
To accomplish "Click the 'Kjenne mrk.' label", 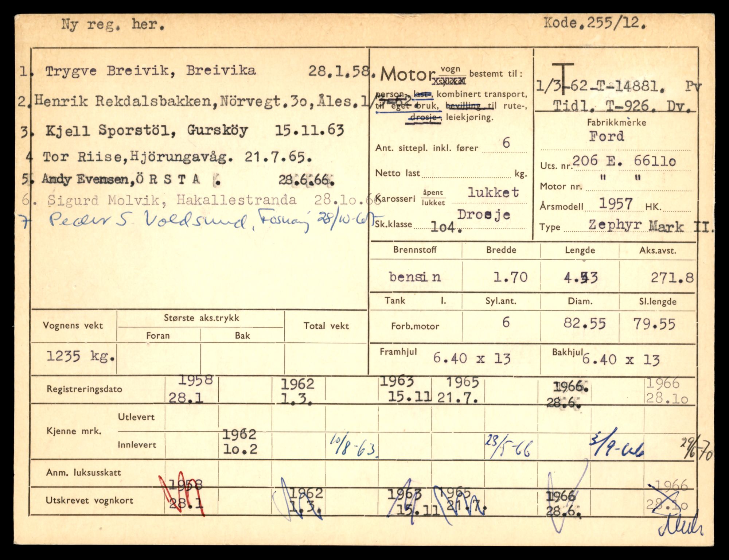I will (x=74, y=431).
